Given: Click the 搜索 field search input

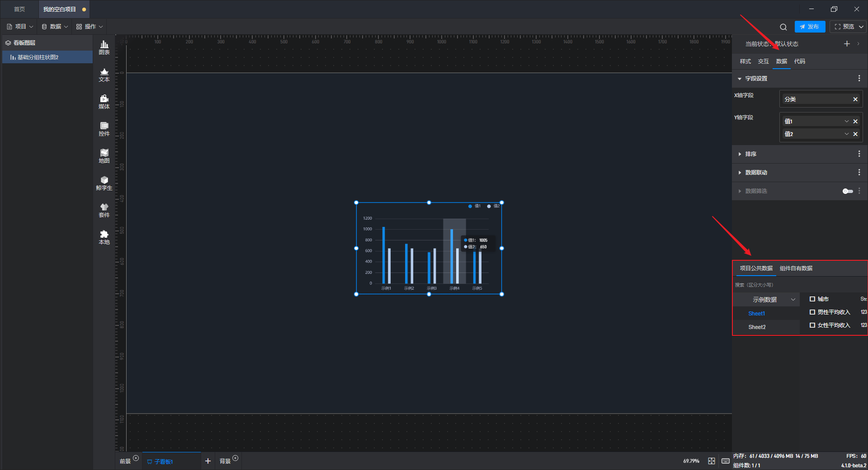Looking at the screenshot, I should point(799,285).
